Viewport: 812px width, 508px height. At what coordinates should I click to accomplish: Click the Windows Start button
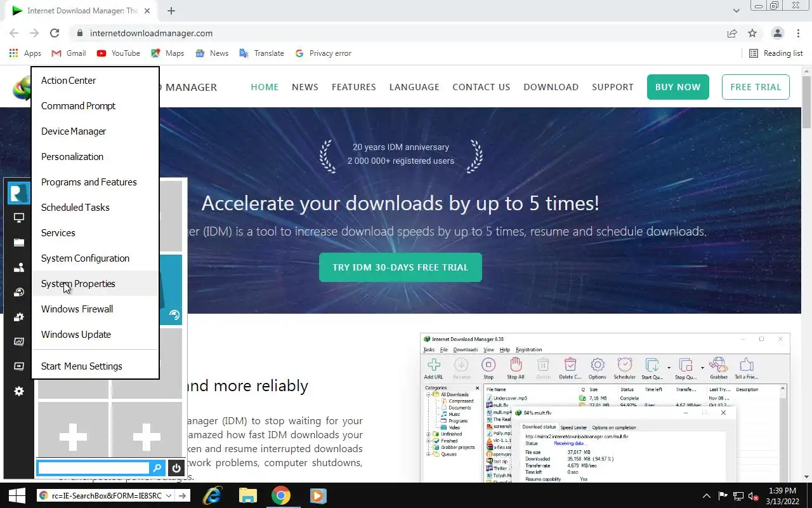[x=16, y=495]
